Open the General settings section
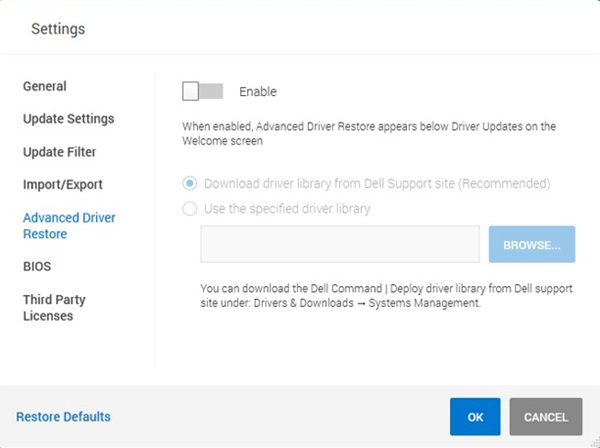This screenshot has height=448, width=600. point(45,86)
